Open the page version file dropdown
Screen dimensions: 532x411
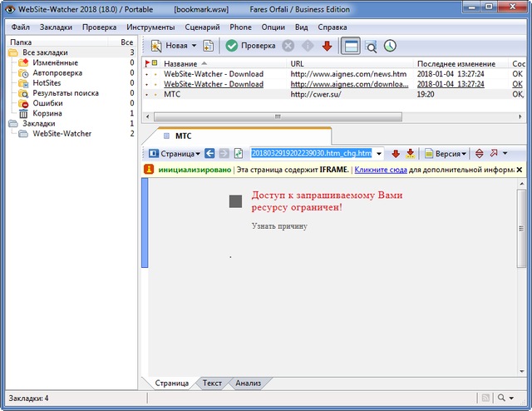(379, 154)
